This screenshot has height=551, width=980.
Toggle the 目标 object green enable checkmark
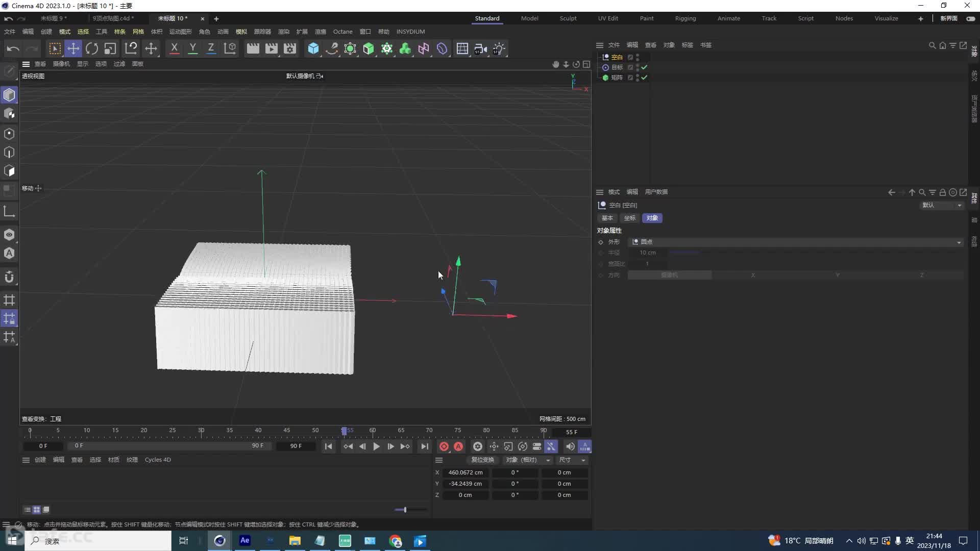click(645, 67)
